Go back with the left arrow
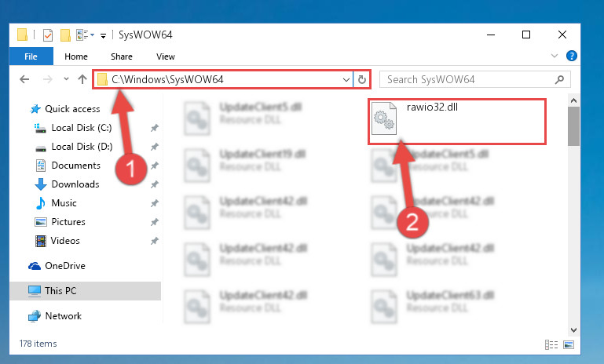Viewport: 604px width, 364px height. tap(24, 79)
